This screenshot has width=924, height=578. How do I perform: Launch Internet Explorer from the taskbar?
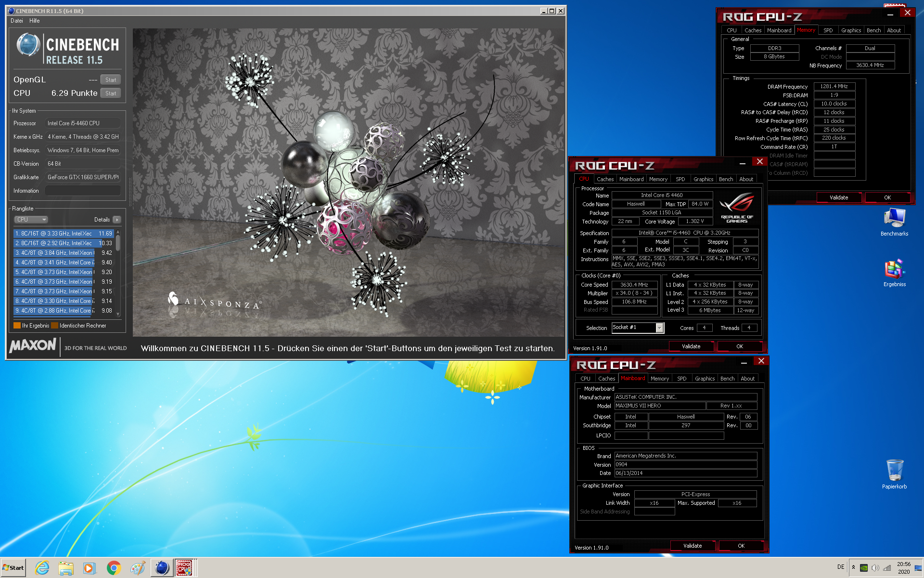coord(42,568)
